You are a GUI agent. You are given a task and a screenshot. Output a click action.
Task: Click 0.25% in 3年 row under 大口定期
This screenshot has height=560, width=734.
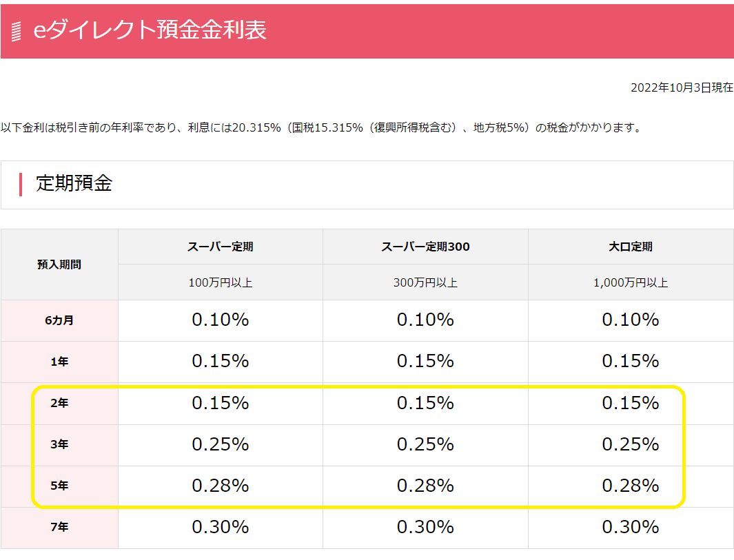tap(631, 444)
